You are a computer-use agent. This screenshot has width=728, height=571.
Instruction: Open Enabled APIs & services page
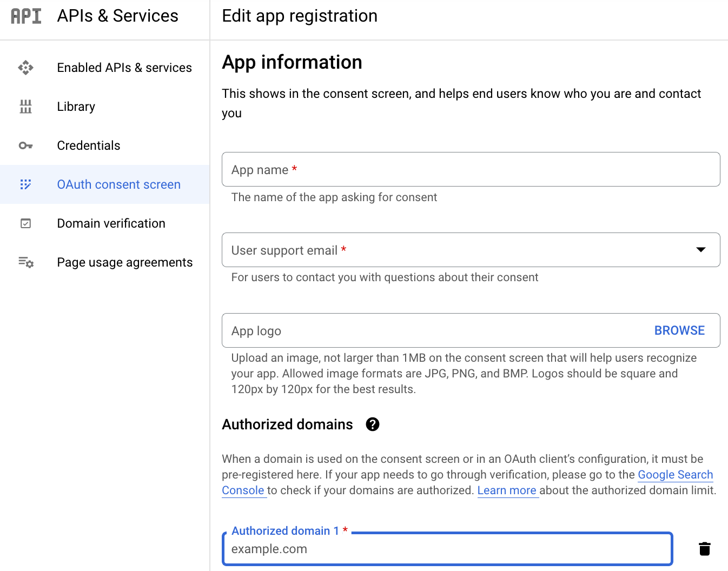pyautogui.click(x=105, y=68)
